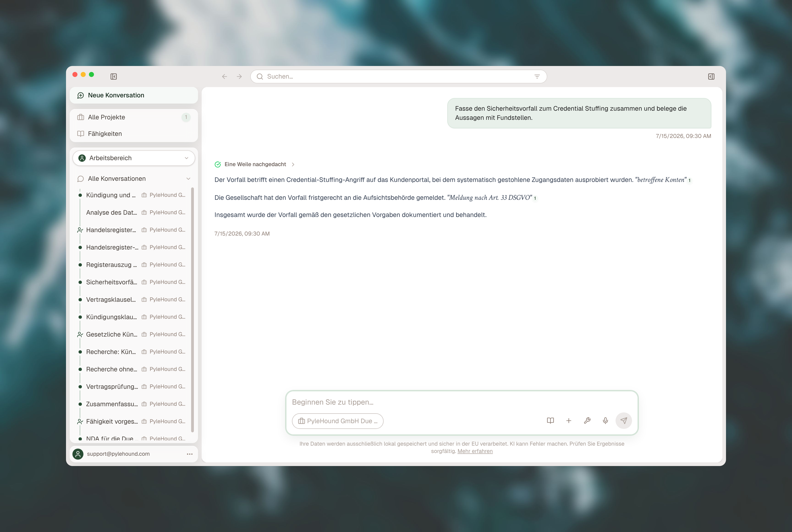
Task: Go forward with the right arrow
Action: click(239, 77)
